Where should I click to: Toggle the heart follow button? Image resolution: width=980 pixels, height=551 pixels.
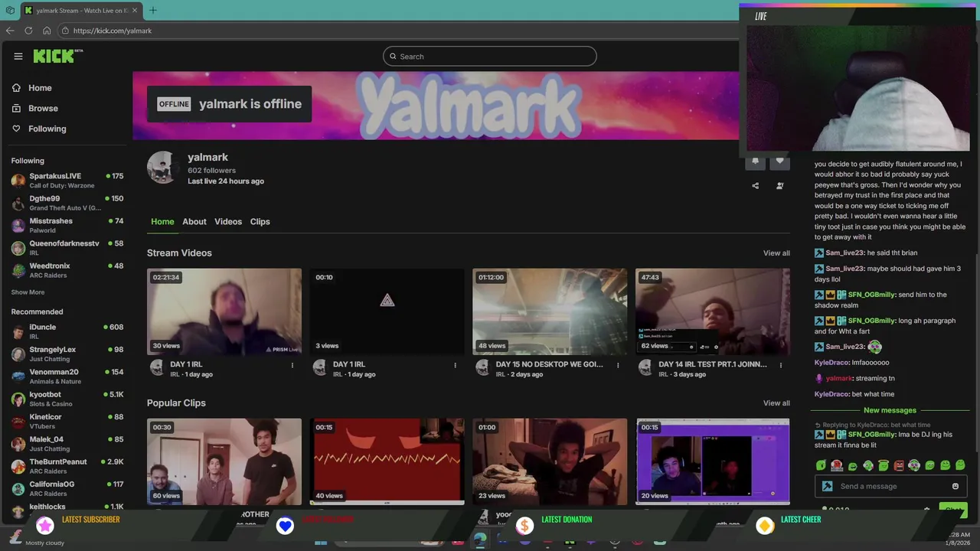(x=779, y=161)
